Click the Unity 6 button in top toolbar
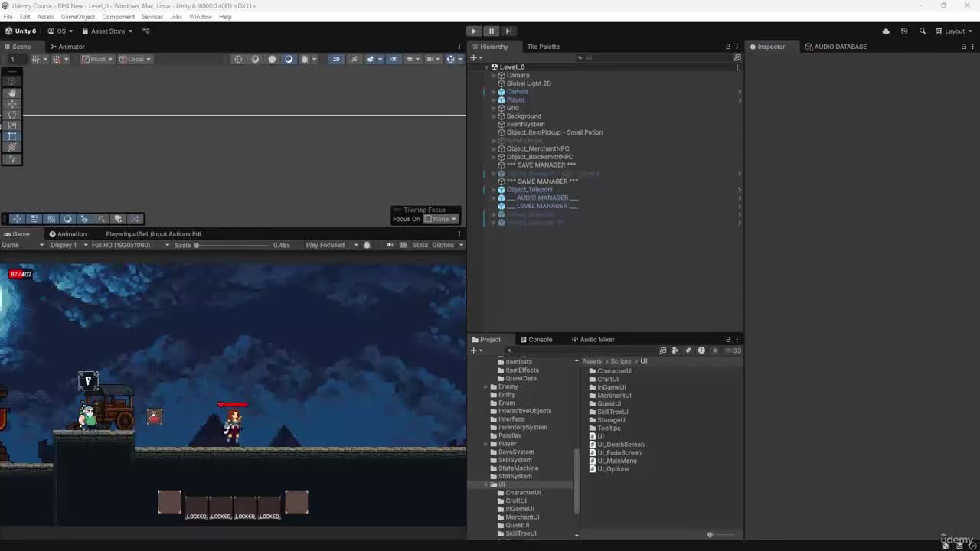Viewport: 980px width, 551px height. 21,31
